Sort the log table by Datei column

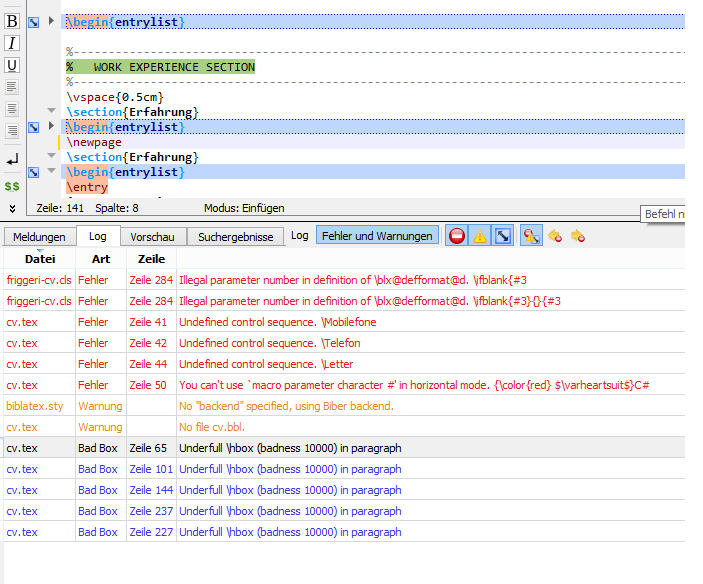pyautogui.click(x=40, y=259)
